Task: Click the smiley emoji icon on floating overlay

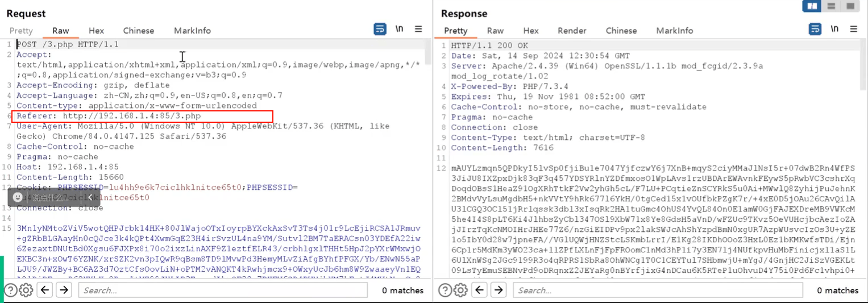Action: click(18, 197)
